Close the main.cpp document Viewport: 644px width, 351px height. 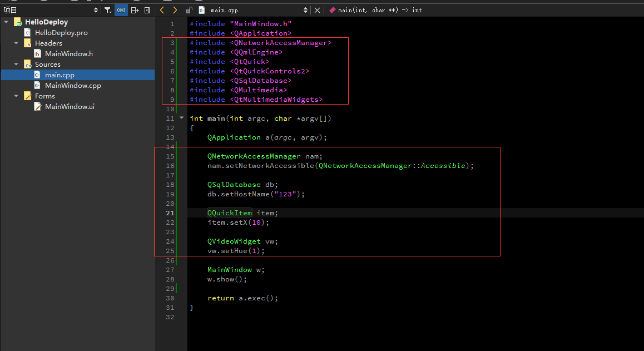point(317,10)
